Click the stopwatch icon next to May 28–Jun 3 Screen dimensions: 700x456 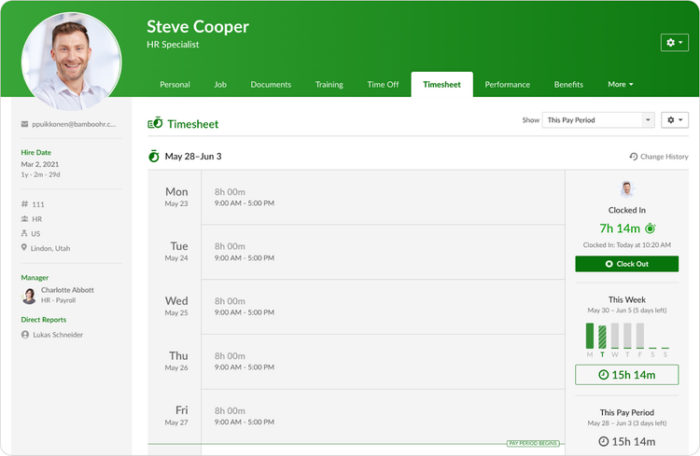pos(154,156)
